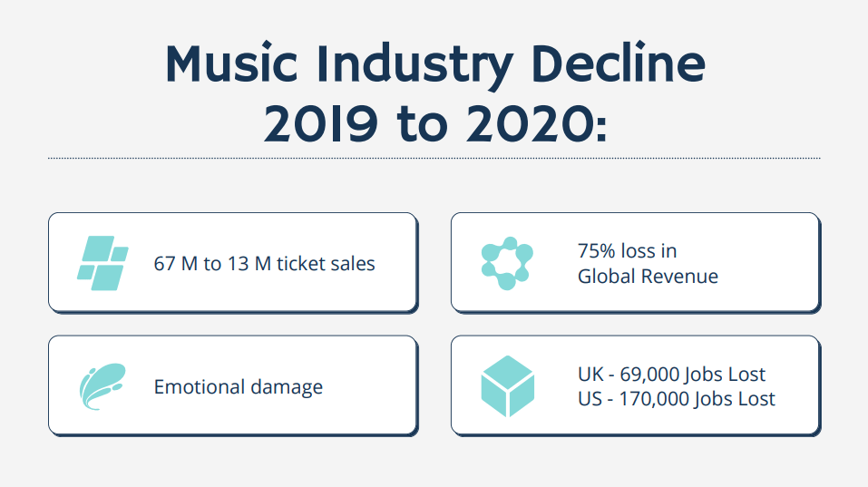Select the "US - 170,000 Jobs Lost" line
This screenshot has height=487, width=868.
[x=676, y=399]
